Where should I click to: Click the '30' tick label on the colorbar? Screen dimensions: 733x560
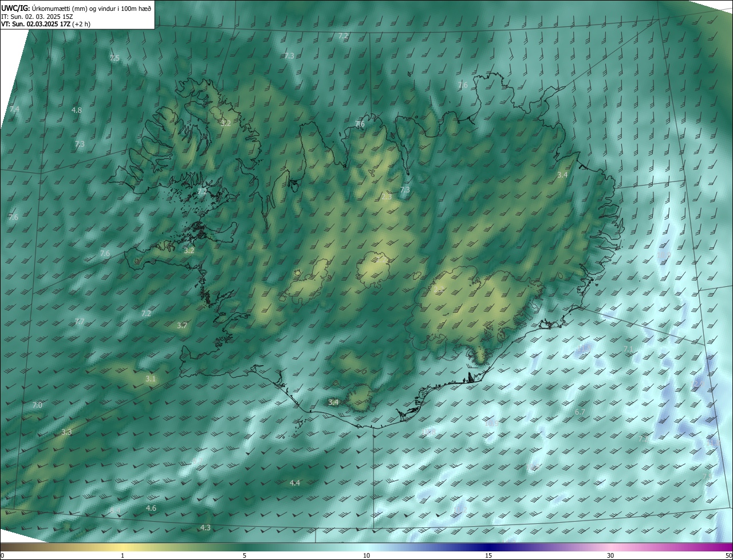click(x=610, y=555)
